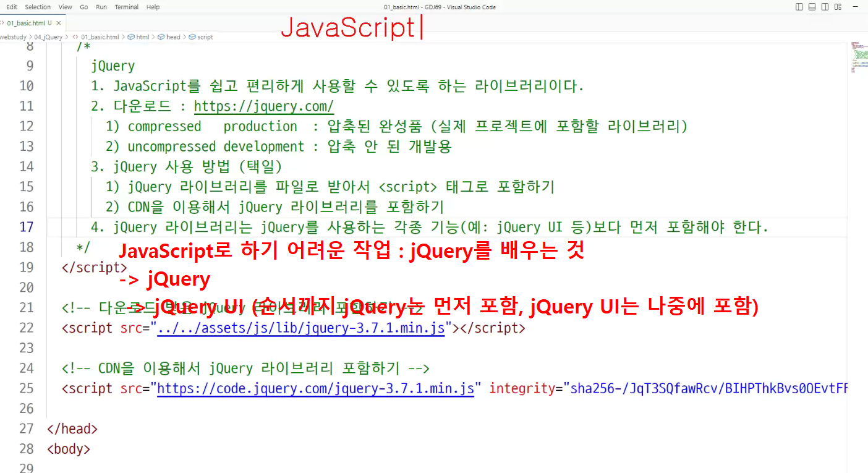Click the 'integrity' attribute on line 25

point(522,388)
